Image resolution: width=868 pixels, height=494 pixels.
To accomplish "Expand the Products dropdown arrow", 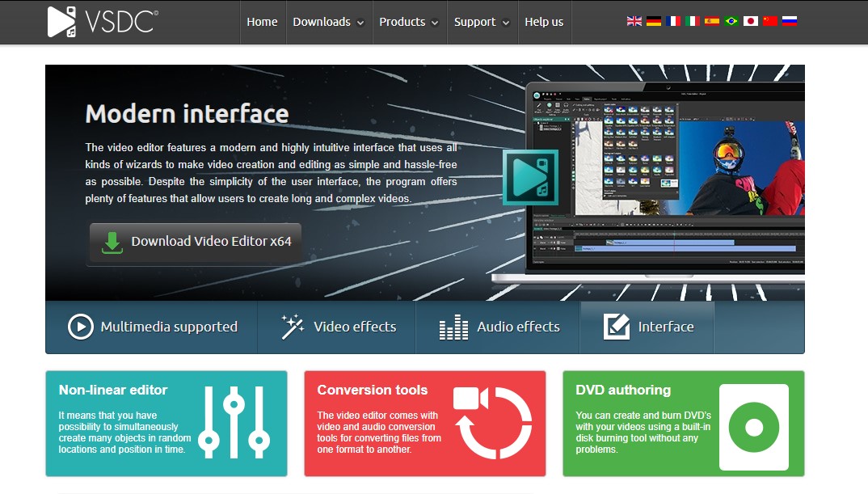I will (435, 23).
